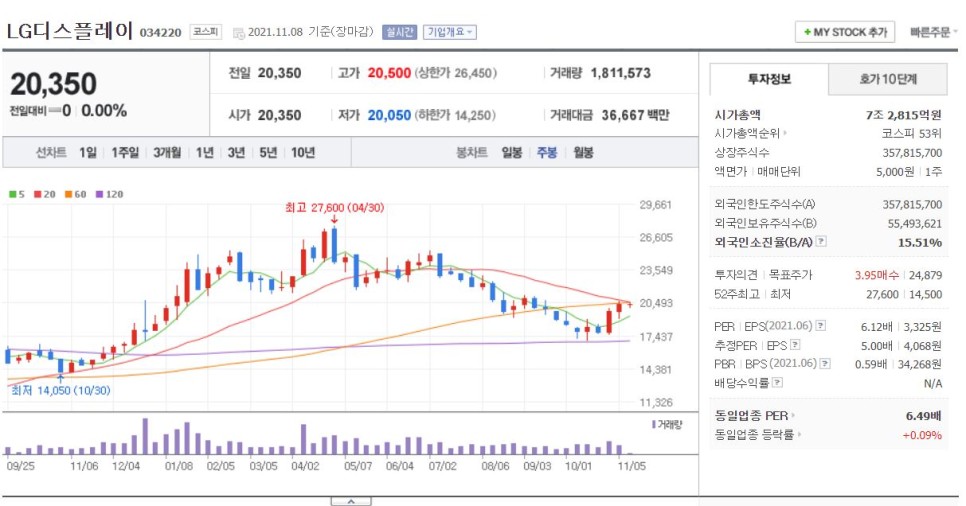
Task: Open the 동일업종 PER link
Action: pos(754,416)
